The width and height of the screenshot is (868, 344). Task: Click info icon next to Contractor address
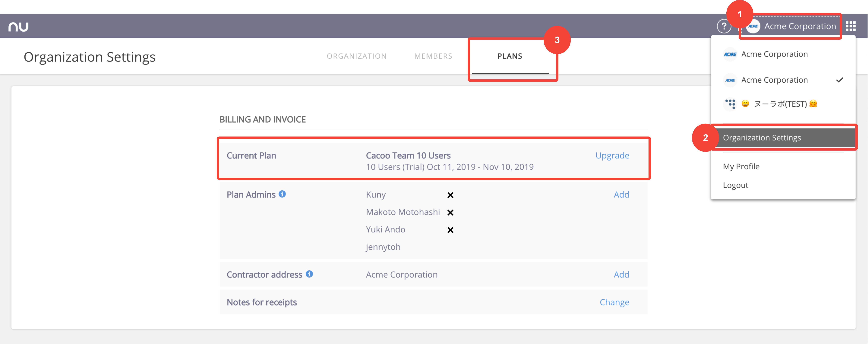pos(309,274)
